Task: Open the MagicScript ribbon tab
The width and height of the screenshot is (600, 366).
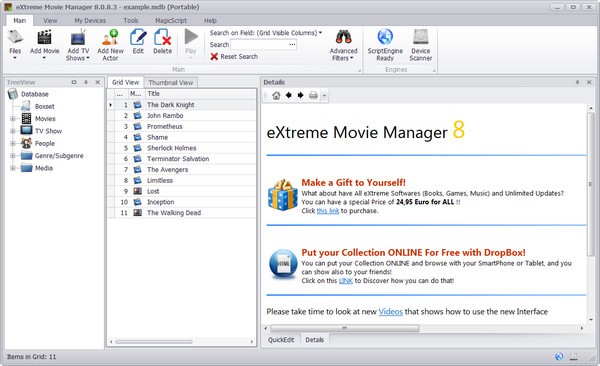Action: coord(171,21)
